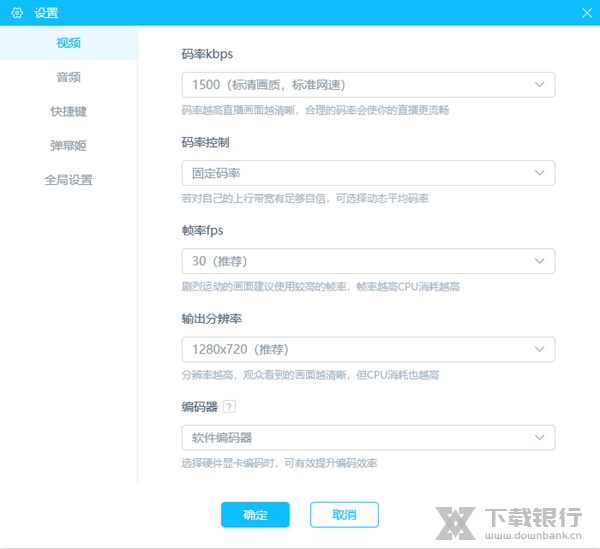Click the chevron arrow on the 码率kbps box
The image size is (600, 549).
click(540, 85)
